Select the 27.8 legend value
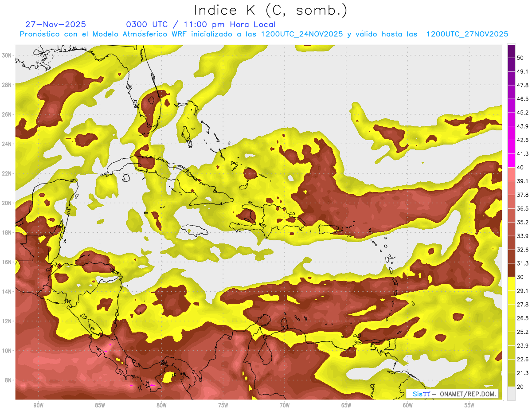 pyautogui.click(x=523, y=305)
